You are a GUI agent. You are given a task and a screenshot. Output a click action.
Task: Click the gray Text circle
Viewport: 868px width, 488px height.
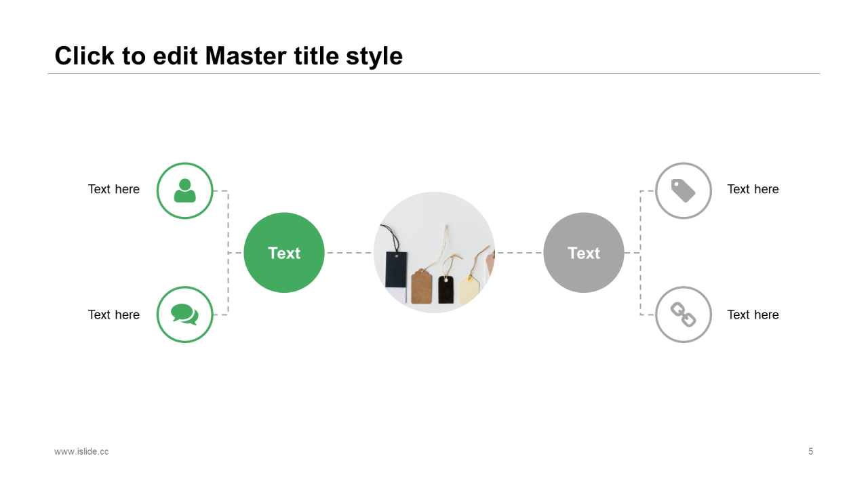pyautogui.click(x=584, y=253)
